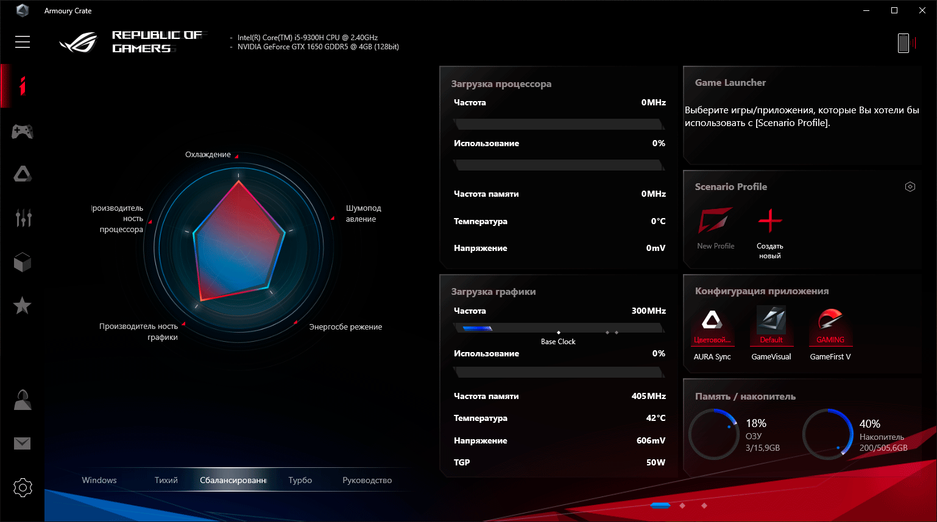Click the storage 40% usage gauge
This screenshot has height=522, width=937.
coord(828,434)
